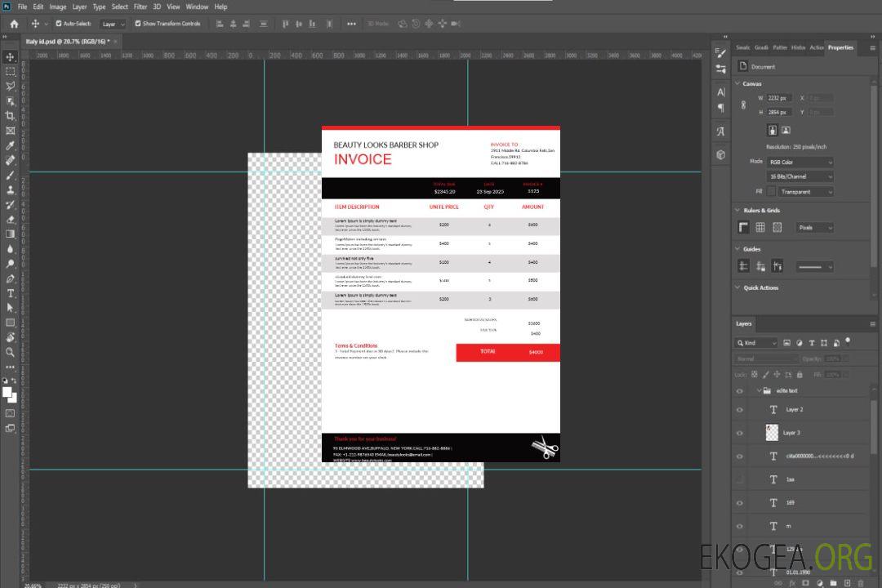
Task: Hide the Layer 3 layer
Action: pos(740,434)
